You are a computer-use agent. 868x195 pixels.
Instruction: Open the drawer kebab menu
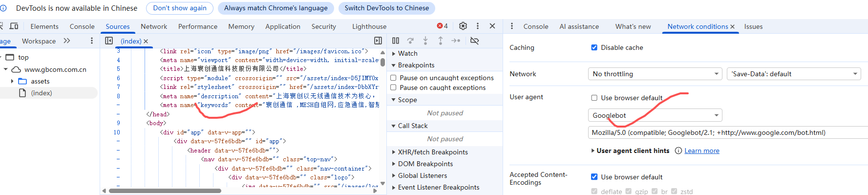[x=511, y=26]
